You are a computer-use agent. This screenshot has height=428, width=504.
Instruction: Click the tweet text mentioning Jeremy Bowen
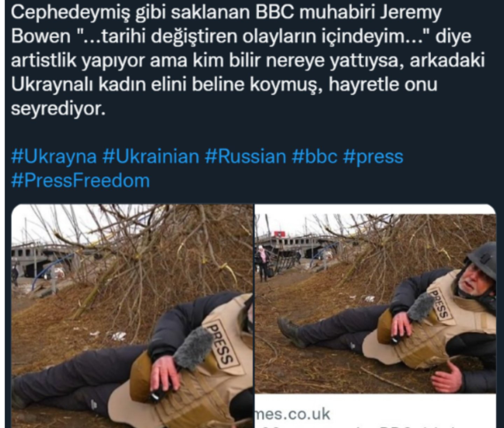coord(248,61)
